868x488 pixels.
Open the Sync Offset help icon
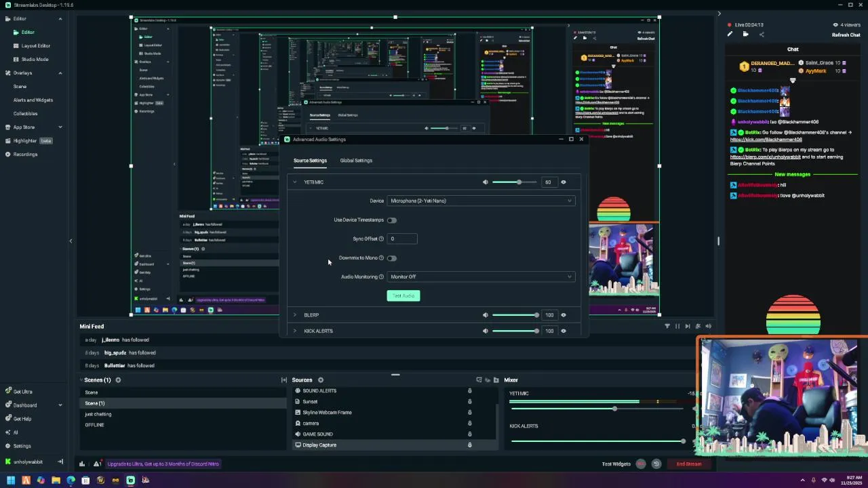tap(381, 239)
